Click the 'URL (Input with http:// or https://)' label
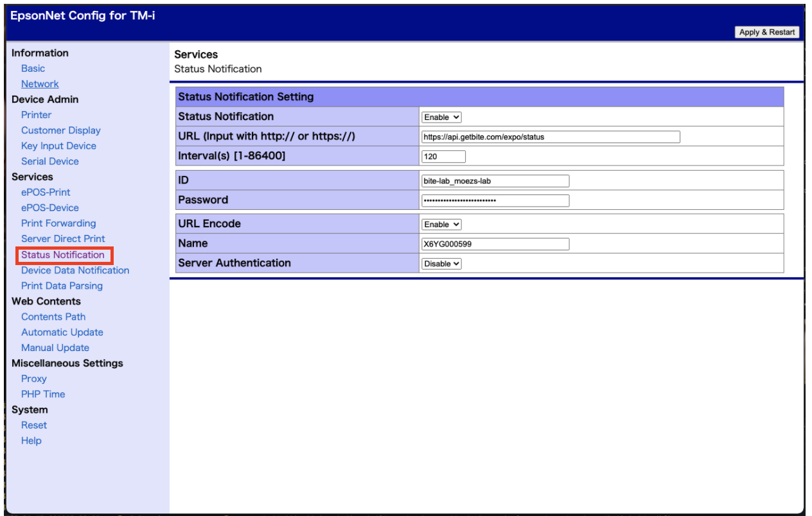Image resolution: width=812 pixels, height=516 pixels. point(267,136)
